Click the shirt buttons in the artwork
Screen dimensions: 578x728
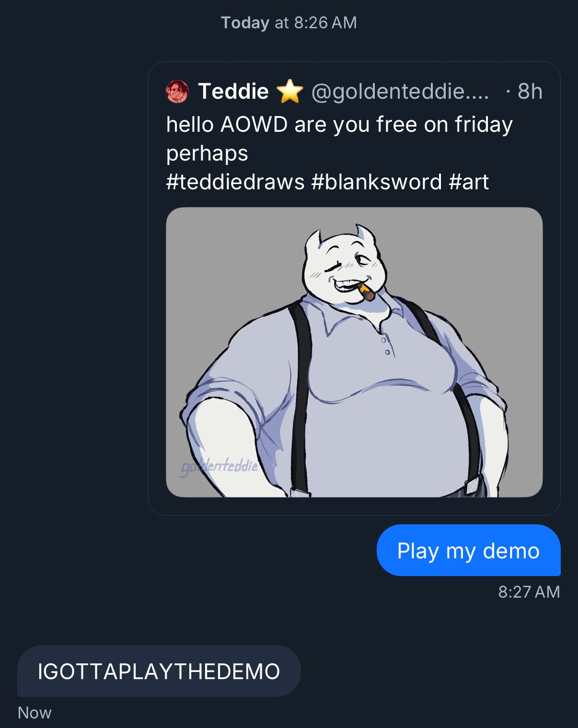(x=385, y=346)
